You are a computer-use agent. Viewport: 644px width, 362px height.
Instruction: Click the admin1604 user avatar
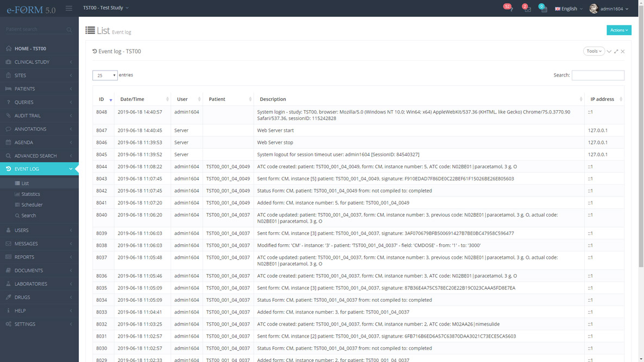coord(593,9)
